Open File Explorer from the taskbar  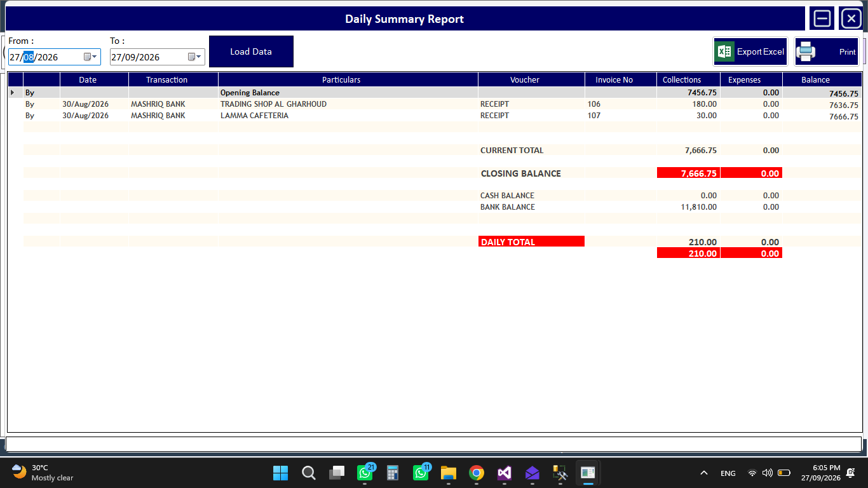pyautogui.click(x=449, y=473)
